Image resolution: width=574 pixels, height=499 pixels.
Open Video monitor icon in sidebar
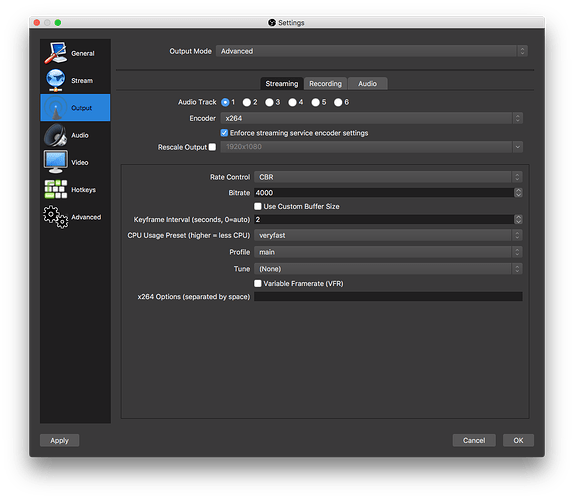pyautogui.click(x=56, y=162)
